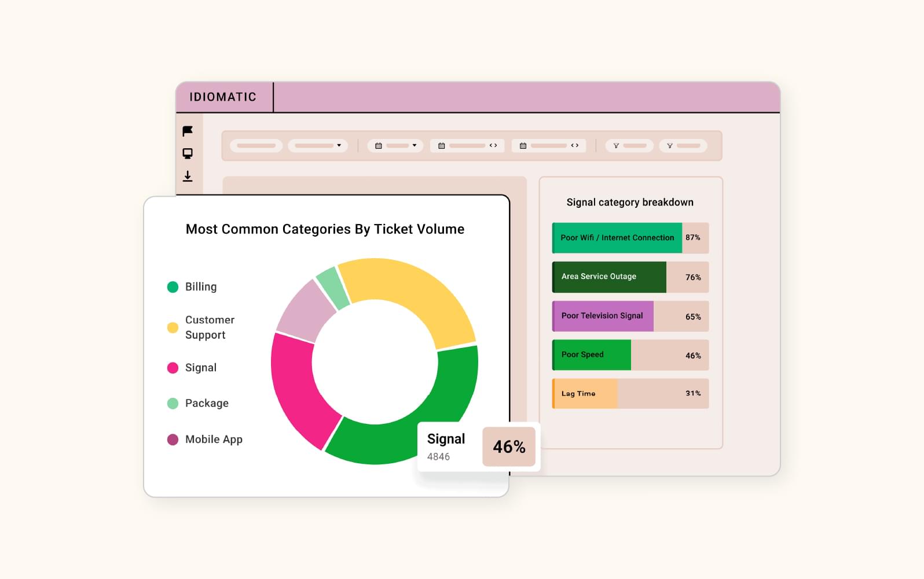Click the angle-bracket arrows in first date field

(493, 145)
